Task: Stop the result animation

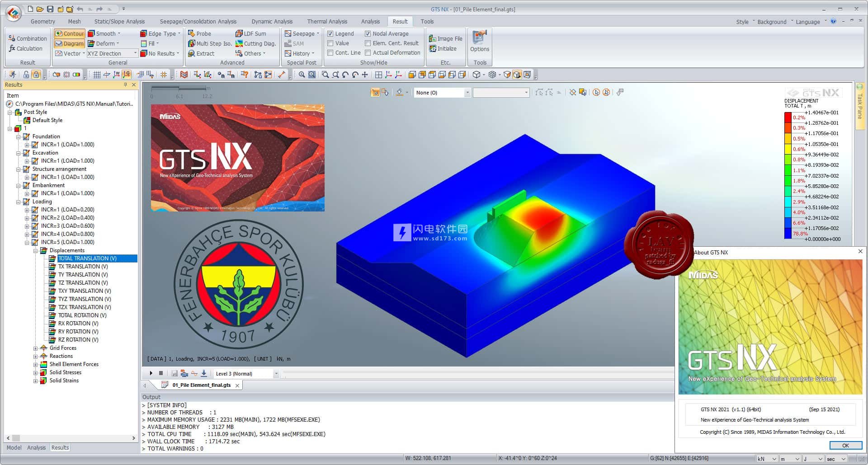Action: (x=161, y=373)
